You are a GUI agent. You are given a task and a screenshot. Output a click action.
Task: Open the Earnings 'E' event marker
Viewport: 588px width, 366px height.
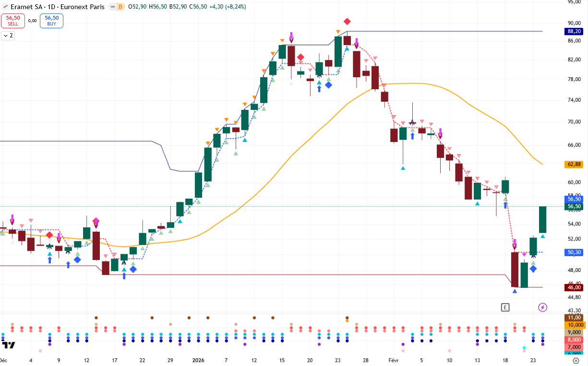pos(504,307)
